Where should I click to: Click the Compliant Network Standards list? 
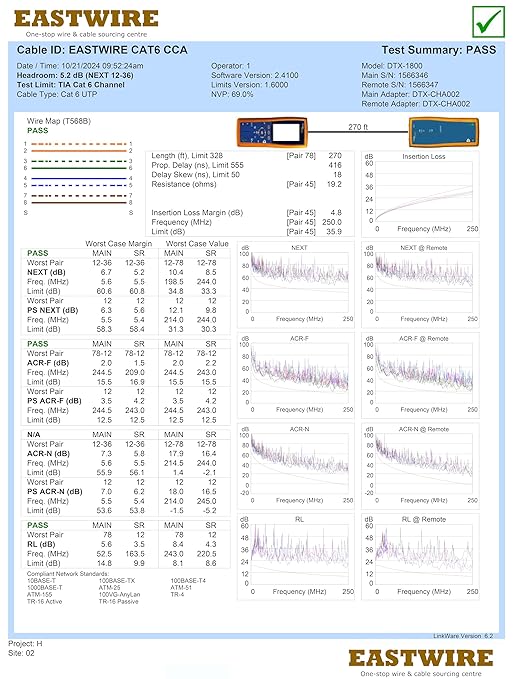[x=109, y=588]
